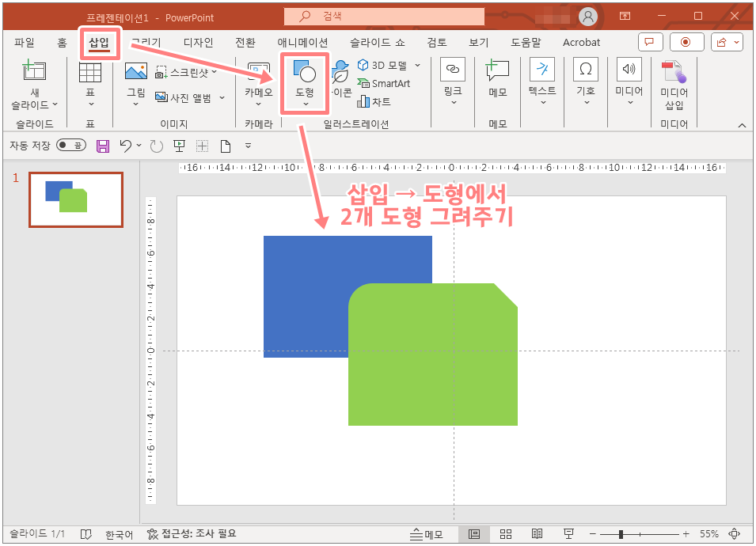Click the 접근성: 조사 필요 status button
The image size is (756, 546).
click(x=194, y=533)
